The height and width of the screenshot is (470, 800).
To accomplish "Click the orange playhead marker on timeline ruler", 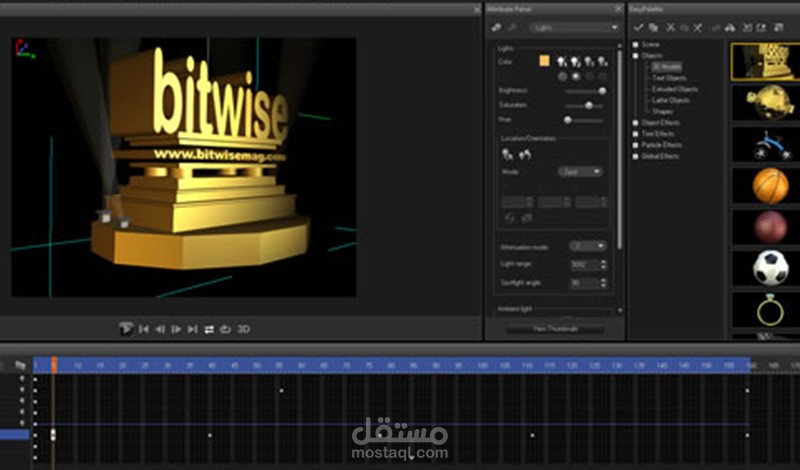I will (x=54, y=365).
